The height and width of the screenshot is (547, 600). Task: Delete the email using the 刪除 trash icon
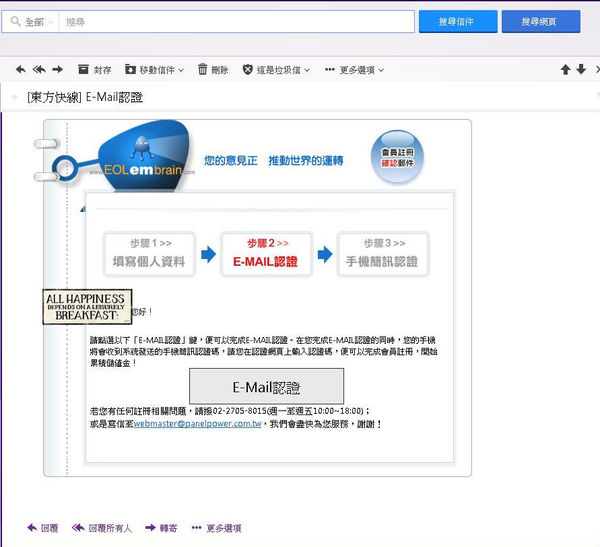[x=213, y=70]
